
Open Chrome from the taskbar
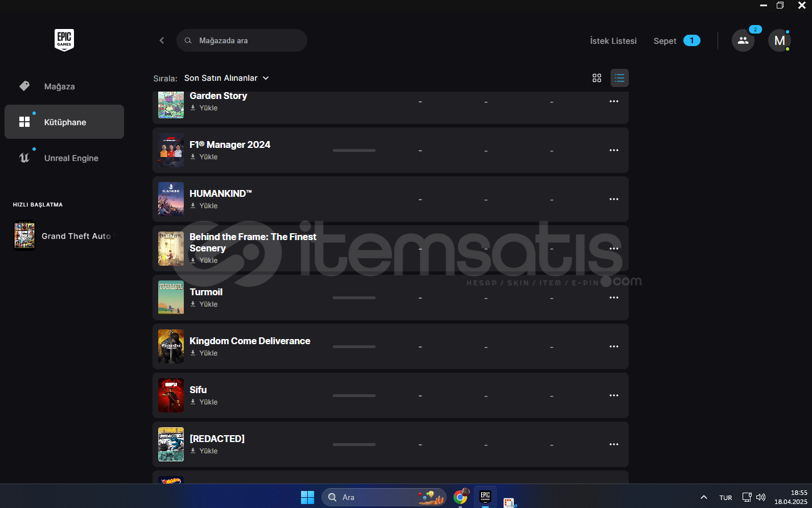click(x=460, y=497)
